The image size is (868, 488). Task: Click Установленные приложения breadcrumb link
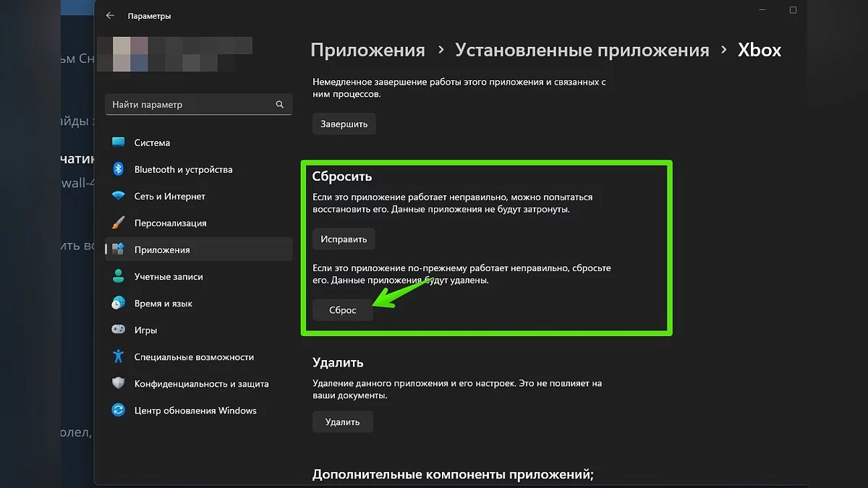click(582, 50)
